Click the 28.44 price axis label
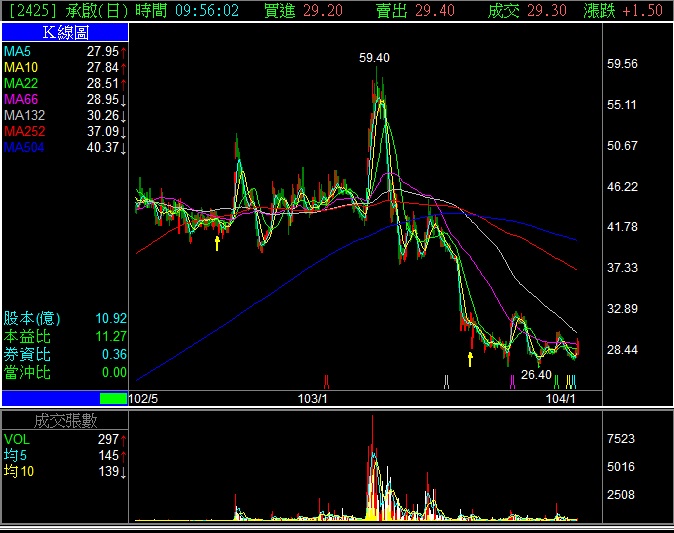The height and width of the screenshot is (533, 674). pos(622,350)
